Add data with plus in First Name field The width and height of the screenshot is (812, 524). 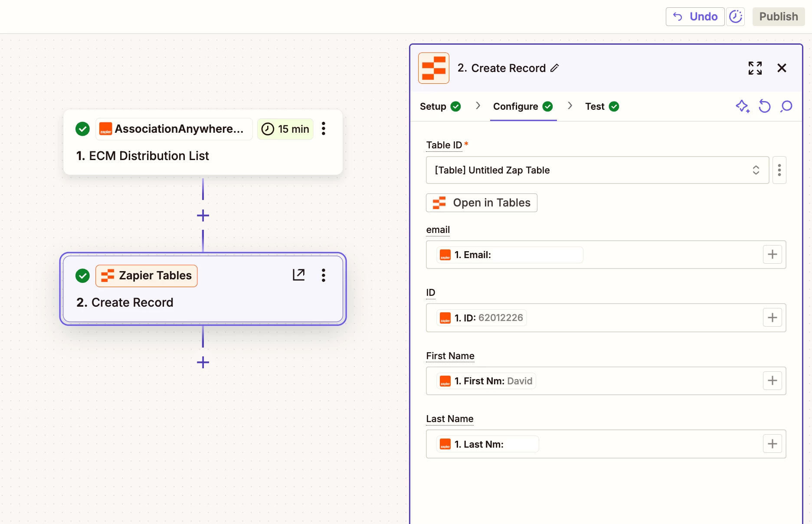coord(773,381)
